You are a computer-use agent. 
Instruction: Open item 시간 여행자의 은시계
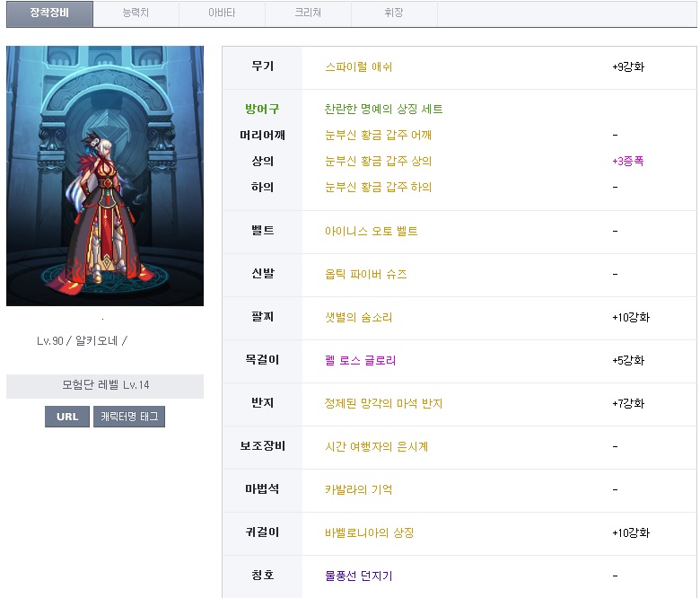click(x=376, y=446)
